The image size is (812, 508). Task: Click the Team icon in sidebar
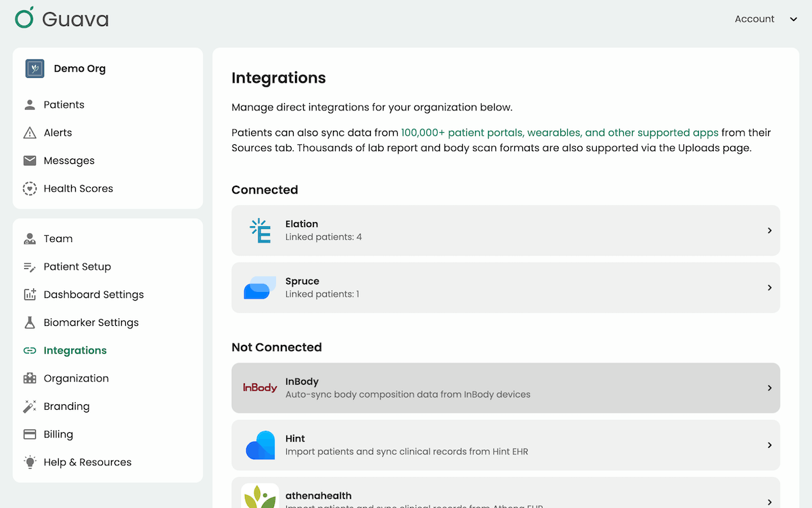(x=30, y=238)
